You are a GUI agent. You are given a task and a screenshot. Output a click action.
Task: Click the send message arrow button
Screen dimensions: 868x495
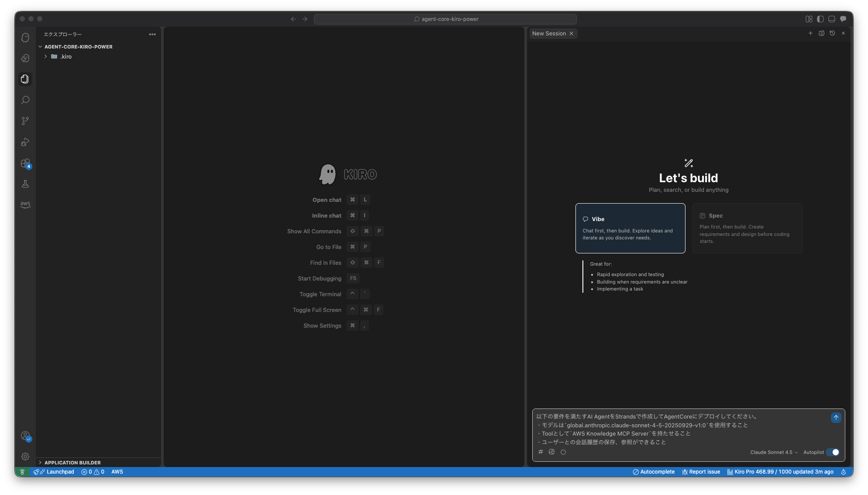pos(836,418)
